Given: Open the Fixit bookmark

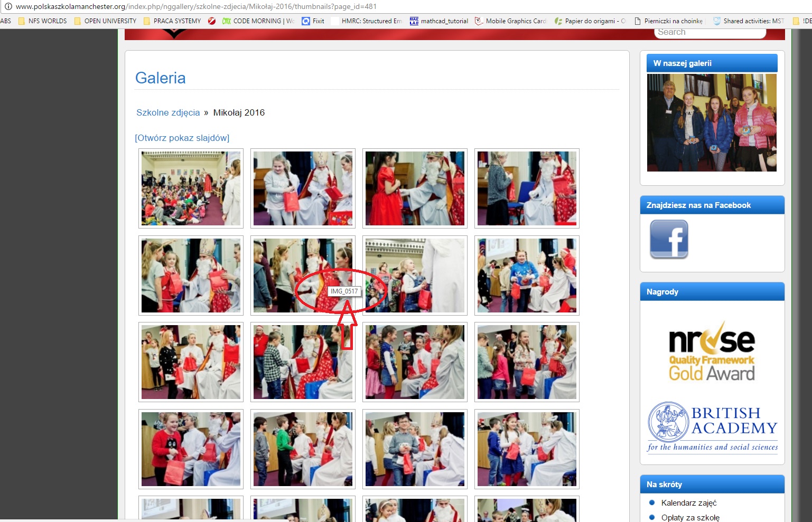Looking at the screenshot, I should (313, 21).
